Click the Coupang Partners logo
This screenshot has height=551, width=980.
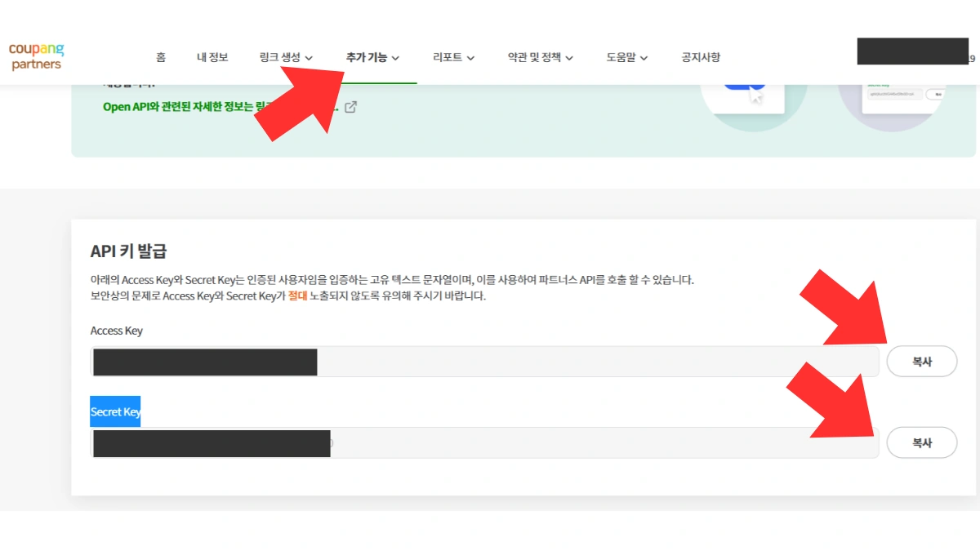click(36, 55)
